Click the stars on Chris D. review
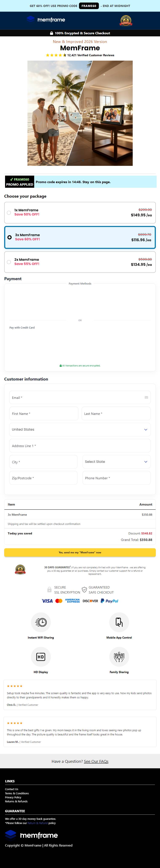 click(x=15, y=686)
